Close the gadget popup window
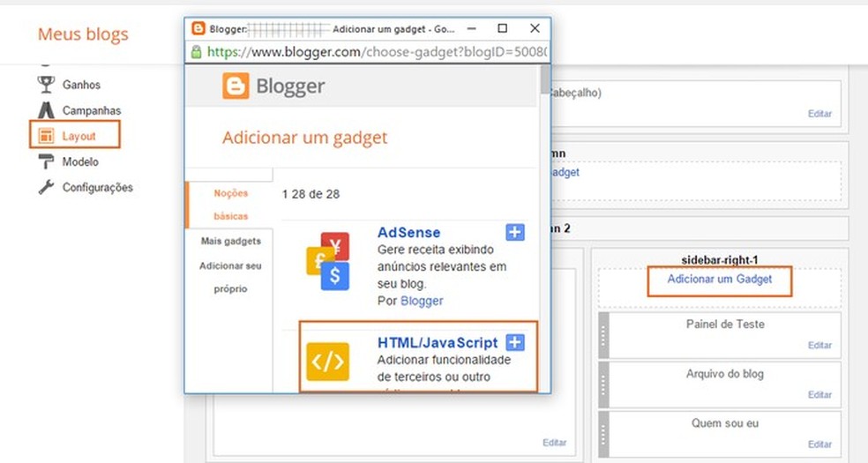868x463 pixels. click(535, 28)
